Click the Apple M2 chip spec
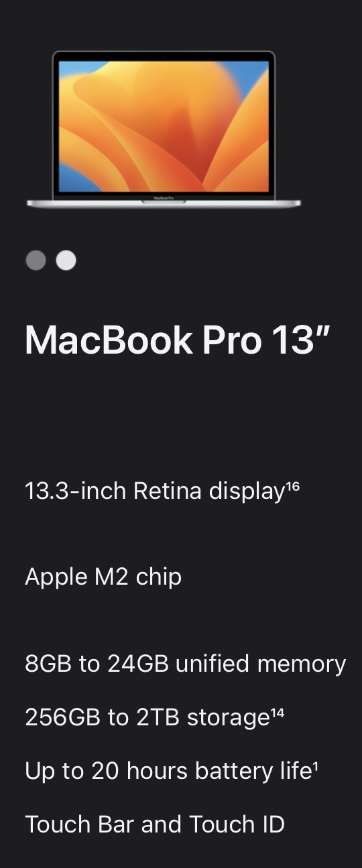 coord(103,577)
